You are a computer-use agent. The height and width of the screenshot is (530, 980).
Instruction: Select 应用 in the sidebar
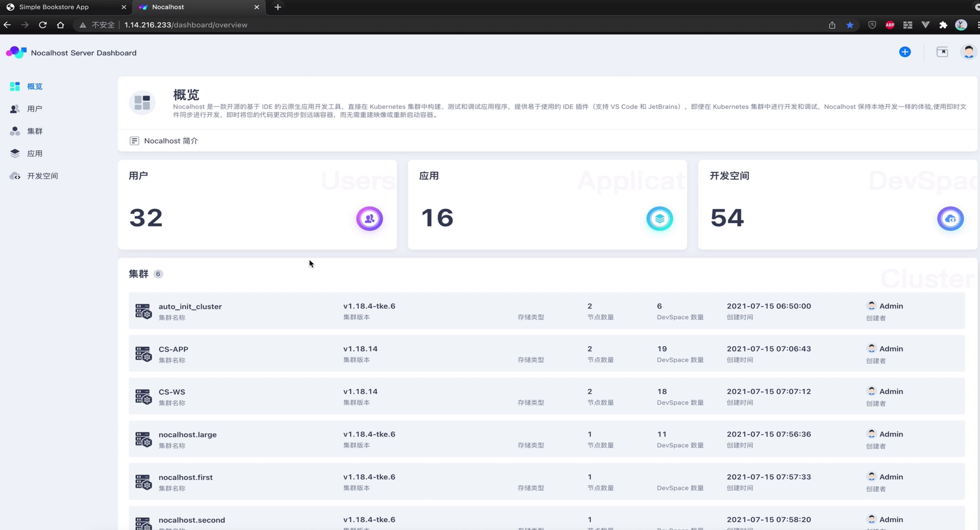[34, 154]
